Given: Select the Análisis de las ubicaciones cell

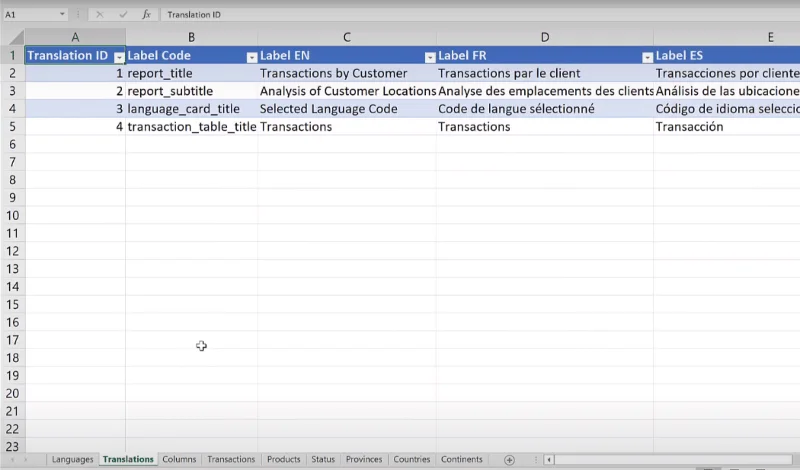Looking at the screenshot, I should tap(727, 91).
